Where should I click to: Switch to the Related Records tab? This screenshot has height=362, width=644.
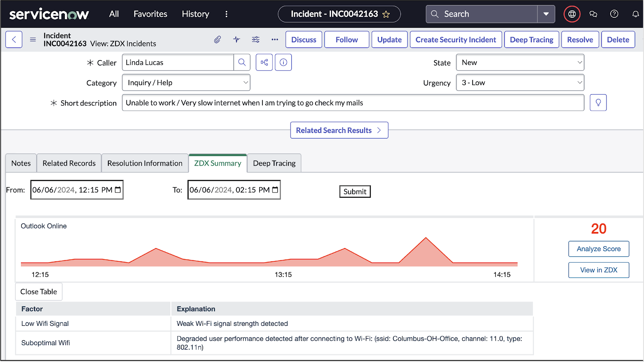(x=69, y=163)
